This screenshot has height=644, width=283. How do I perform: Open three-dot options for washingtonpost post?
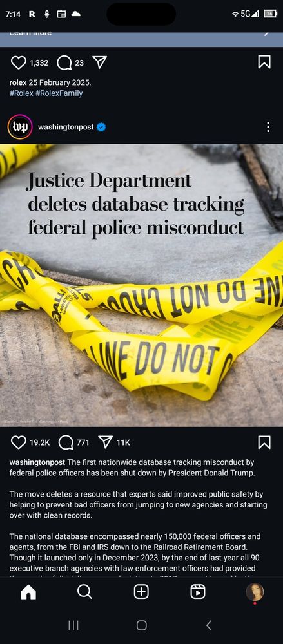[268, 127]
